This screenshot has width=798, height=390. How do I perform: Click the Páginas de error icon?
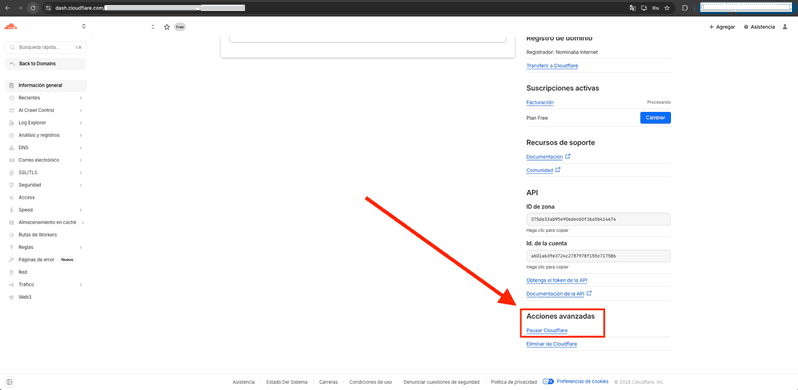pos(12,260)
